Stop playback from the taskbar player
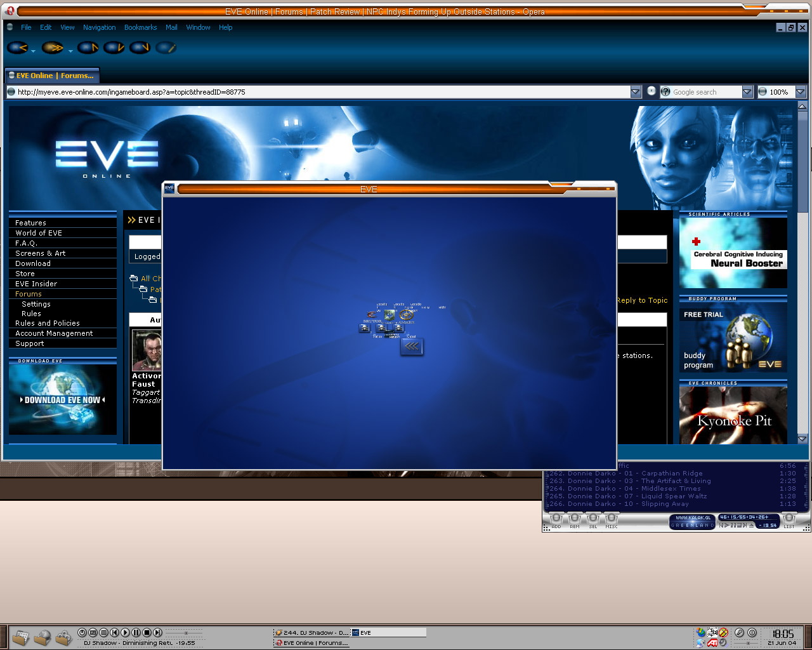The height and width of the screenshot is (650, 812). click(147, 632)
